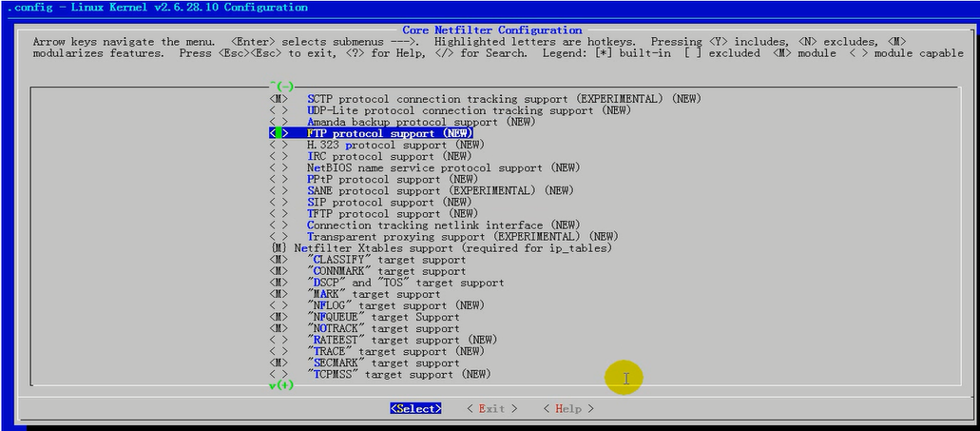Viewport: 980px width, 431px height.
Task: Select "RATEEST" target support entry
Action: click(402, 341)
